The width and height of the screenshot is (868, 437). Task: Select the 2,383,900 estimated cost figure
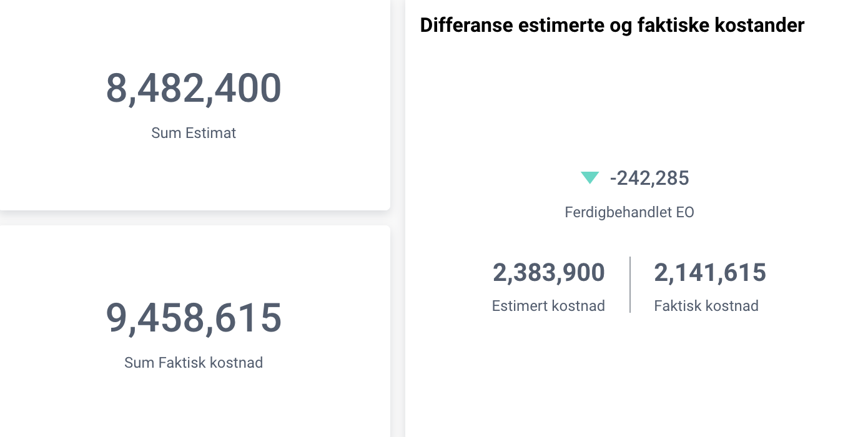549,273
